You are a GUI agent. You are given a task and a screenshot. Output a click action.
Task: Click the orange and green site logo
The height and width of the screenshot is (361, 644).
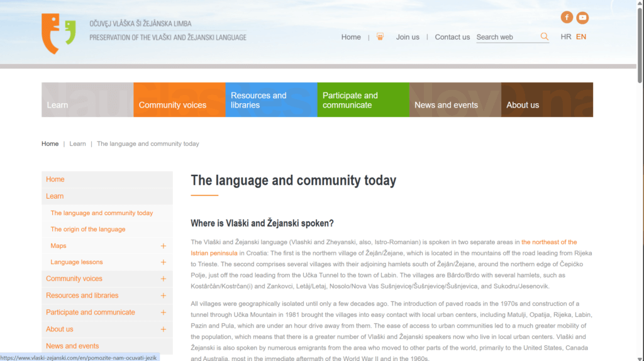(x=58, y=33)
